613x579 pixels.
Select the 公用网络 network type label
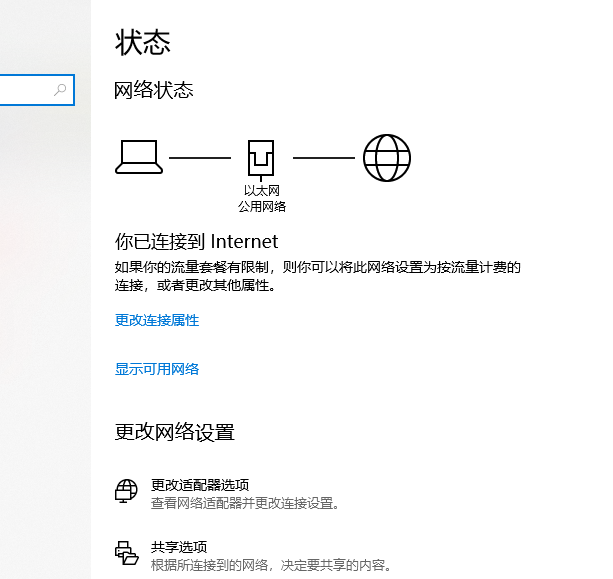click(x=261, y=206)
